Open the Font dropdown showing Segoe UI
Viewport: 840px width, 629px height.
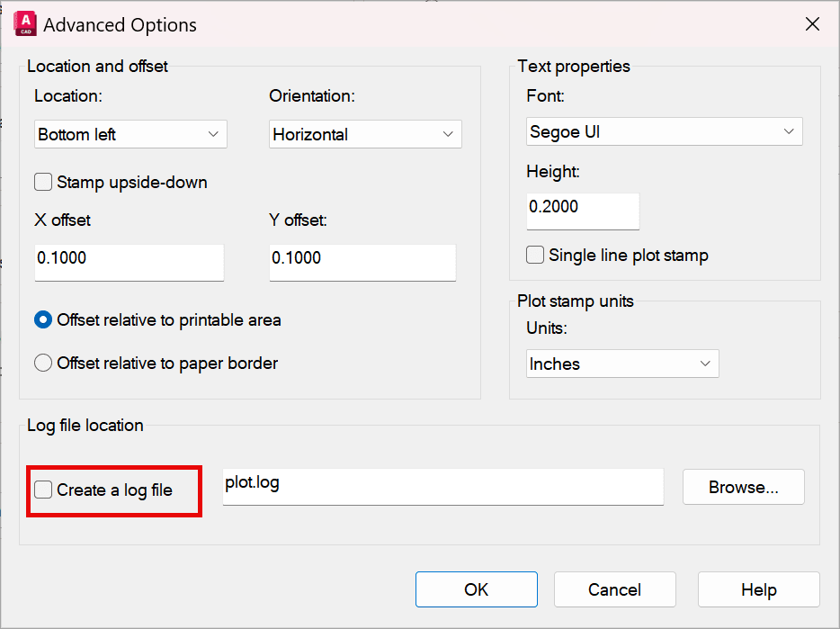[665, 131]
